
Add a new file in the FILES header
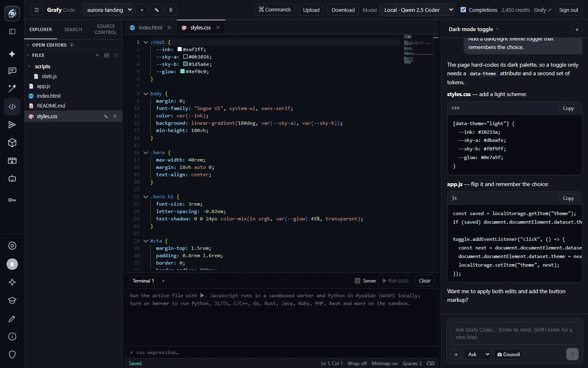pos(97,55)
